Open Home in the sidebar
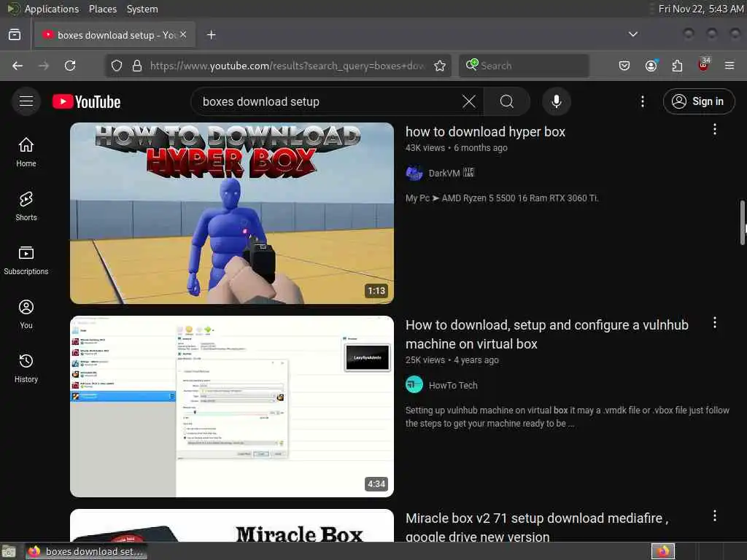The width and height of the screenshot is (747, 560). coord(26,152)
